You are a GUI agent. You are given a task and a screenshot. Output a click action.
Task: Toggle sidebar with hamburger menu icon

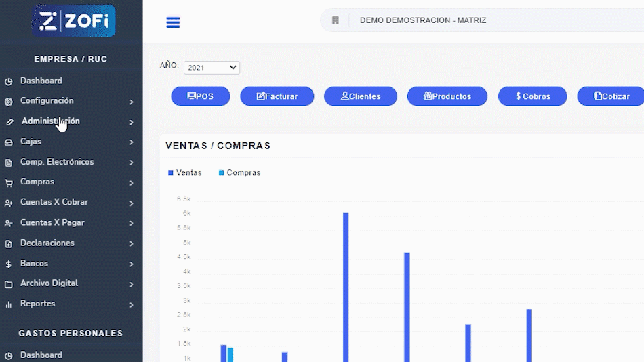[173, 22]
